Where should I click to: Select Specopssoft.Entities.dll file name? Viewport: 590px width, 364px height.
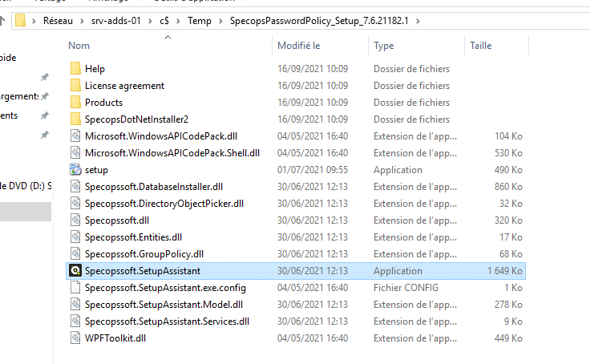click(133, 237)
